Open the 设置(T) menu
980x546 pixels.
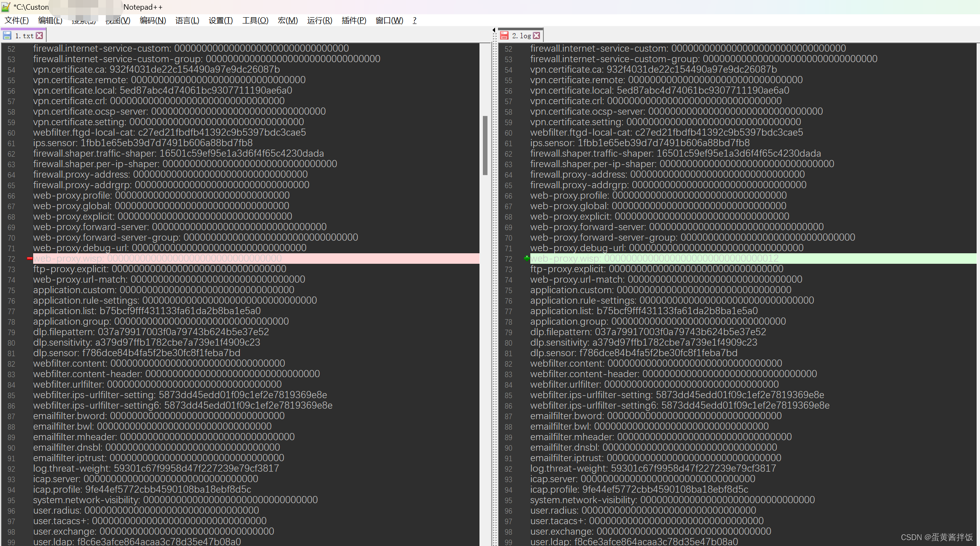pyautogui.click(x=221, y=20)
